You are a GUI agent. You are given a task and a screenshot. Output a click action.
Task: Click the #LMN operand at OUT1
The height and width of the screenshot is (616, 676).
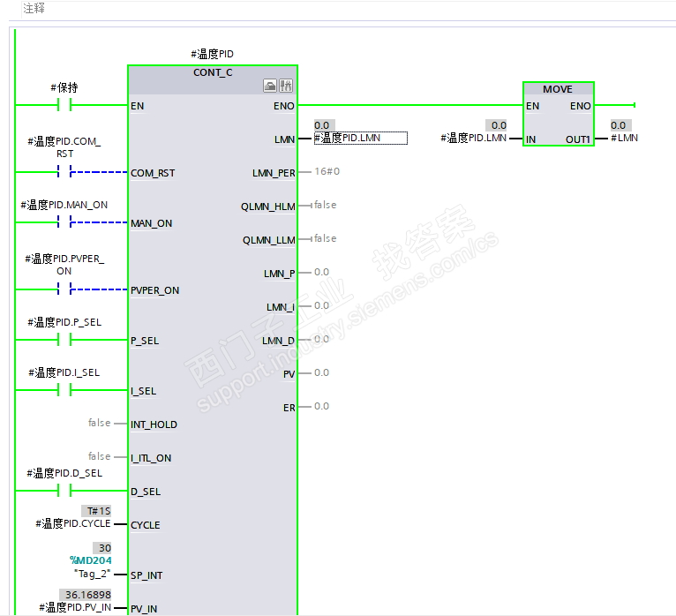pos(624,138)
